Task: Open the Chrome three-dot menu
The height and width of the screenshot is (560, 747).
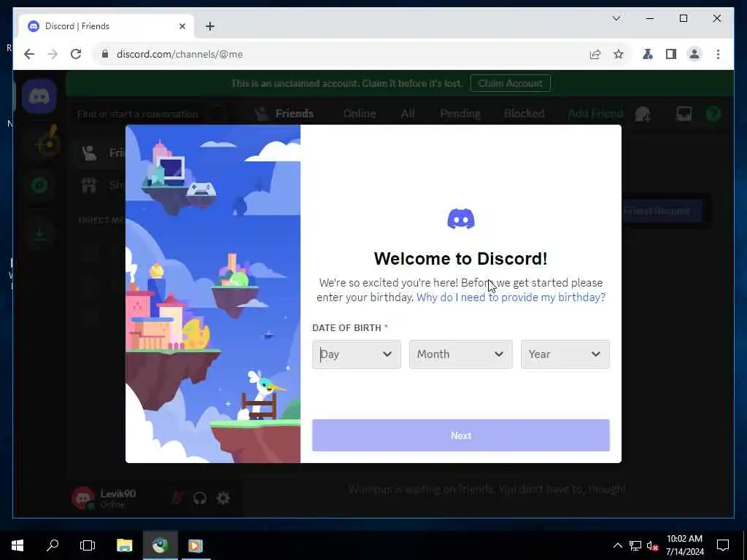Action: (718, 54)
